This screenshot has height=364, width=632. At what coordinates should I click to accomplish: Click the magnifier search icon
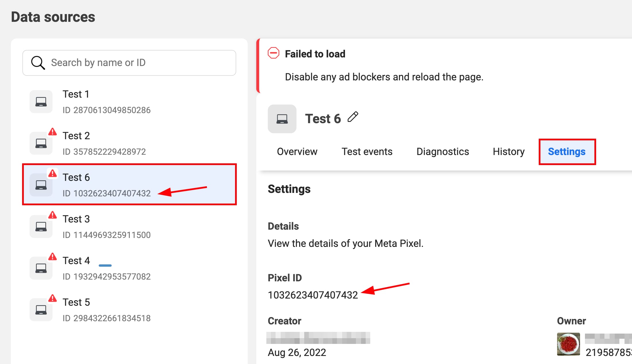point(38,63)
